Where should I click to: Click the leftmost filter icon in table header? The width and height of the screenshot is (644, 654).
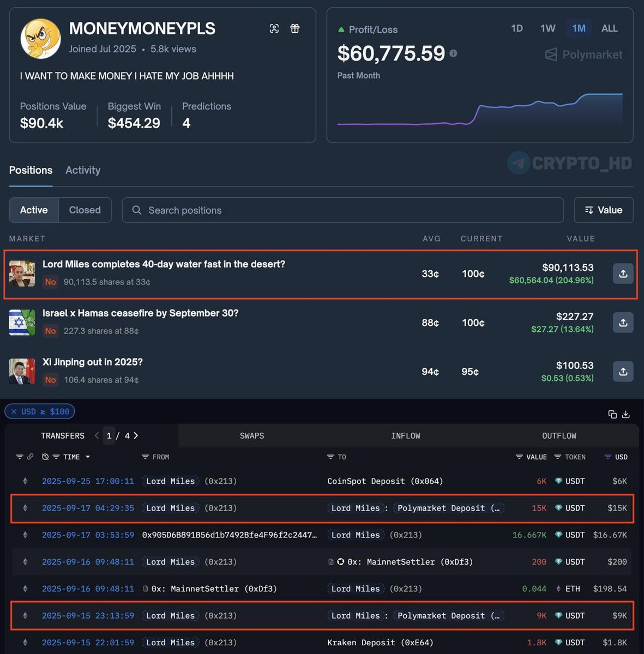(x=20, y=457)
